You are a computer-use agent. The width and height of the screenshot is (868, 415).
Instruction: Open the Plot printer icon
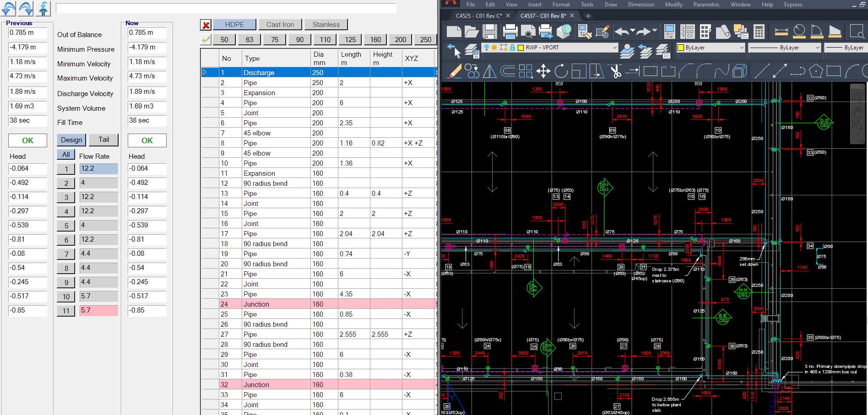[510, 31]
